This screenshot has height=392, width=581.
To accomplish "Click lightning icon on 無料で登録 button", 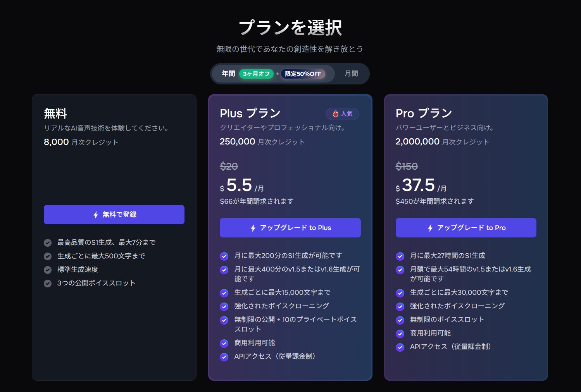I will point(96,215).
